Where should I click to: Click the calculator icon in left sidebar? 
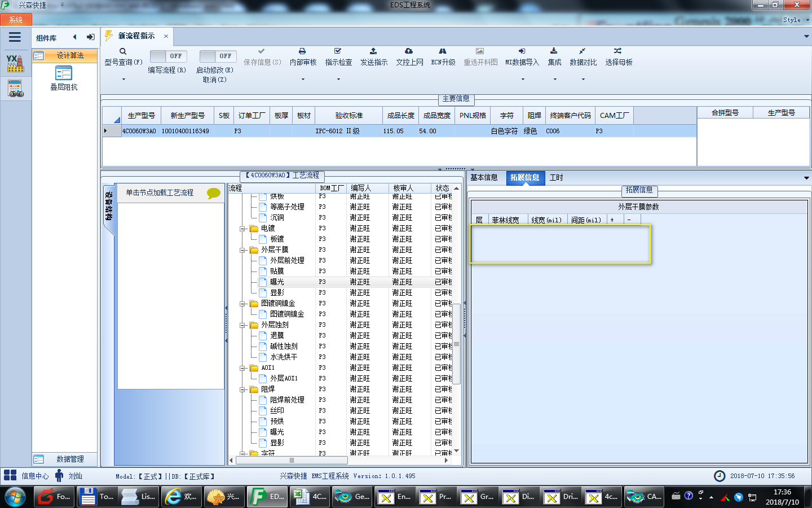(15, 88)
